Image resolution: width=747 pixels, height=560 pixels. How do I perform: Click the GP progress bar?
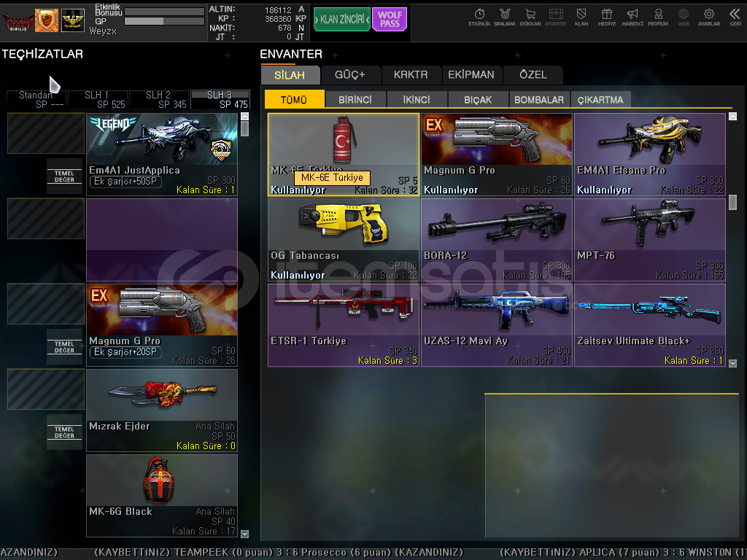[164, 21]
